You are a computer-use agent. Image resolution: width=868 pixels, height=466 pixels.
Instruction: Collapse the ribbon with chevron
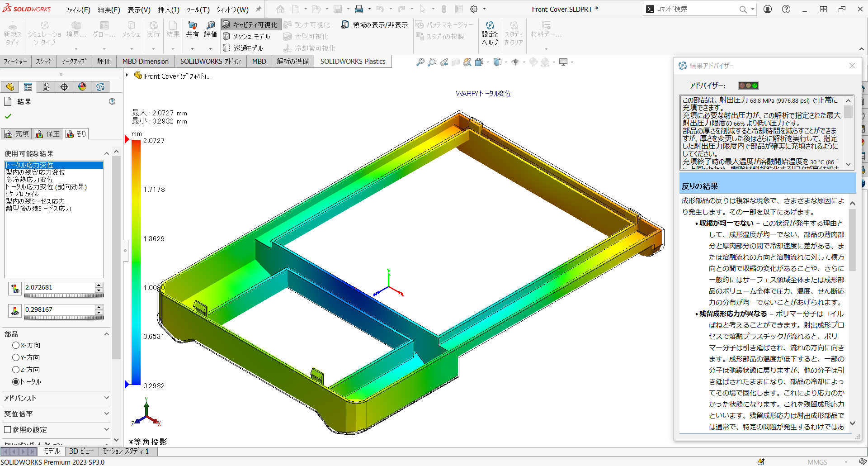(x=861, y=49)
